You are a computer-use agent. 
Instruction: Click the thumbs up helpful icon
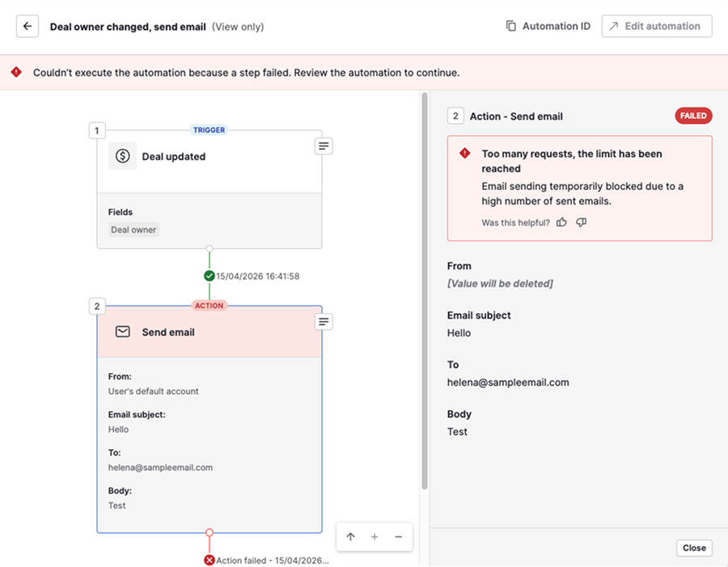(561, 222)
